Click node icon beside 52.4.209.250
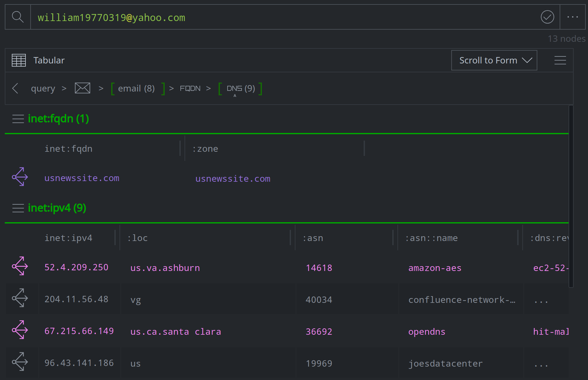 coord(20,266)
